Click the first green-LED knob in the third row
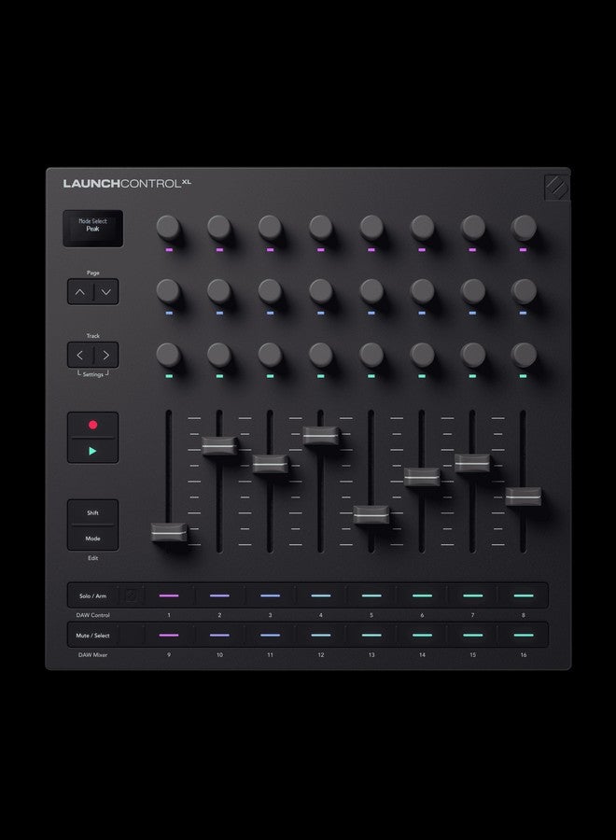The height and width of the screenshot is (840, 616). tap(168, 354)
